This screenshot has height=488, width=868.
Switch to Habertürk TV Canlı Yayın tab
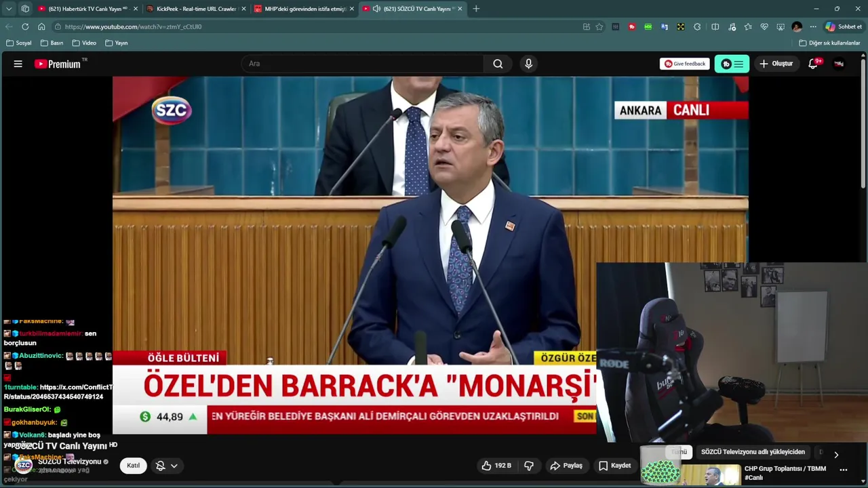(87, 9)
